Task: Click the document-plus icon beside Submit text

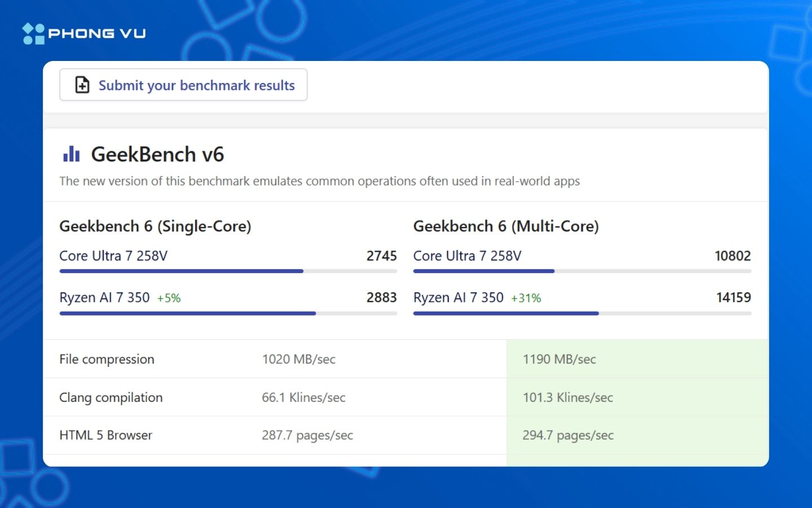Action: pyautogui.click(x=81, y=84)
